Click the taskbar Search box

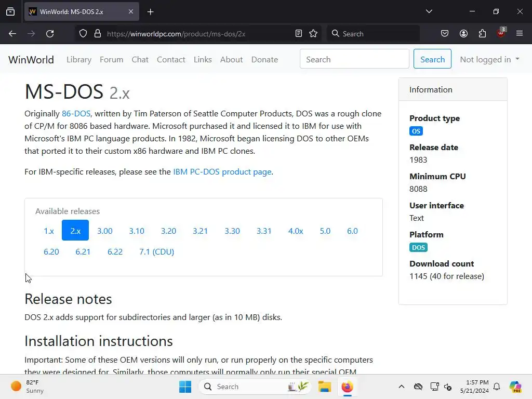(x=255, y=387)
